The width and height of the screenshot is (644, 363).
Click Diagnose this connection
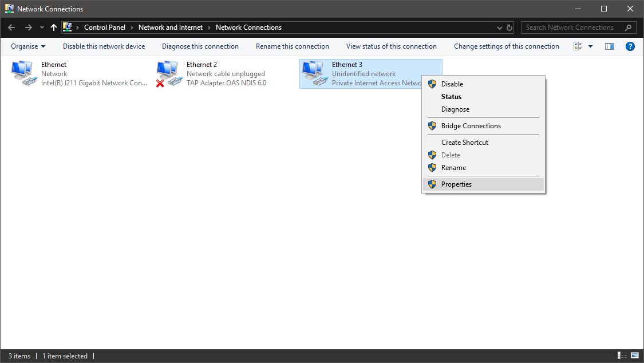click(x=200, y=46)
